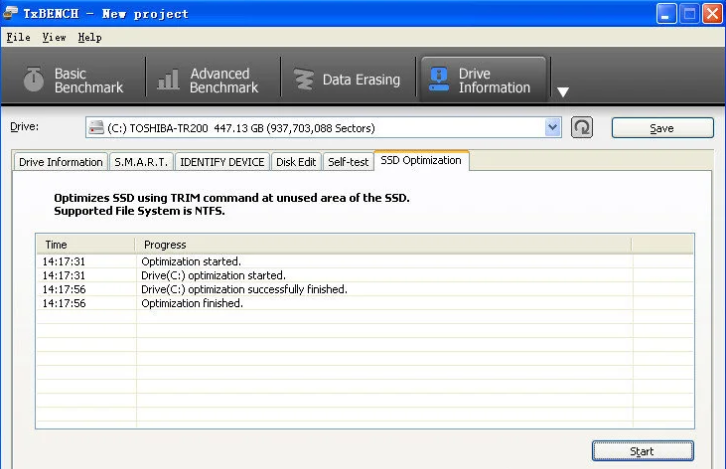Open the Advanced Benchmark section
726x469 pixels.
click(x=208, y=80)
